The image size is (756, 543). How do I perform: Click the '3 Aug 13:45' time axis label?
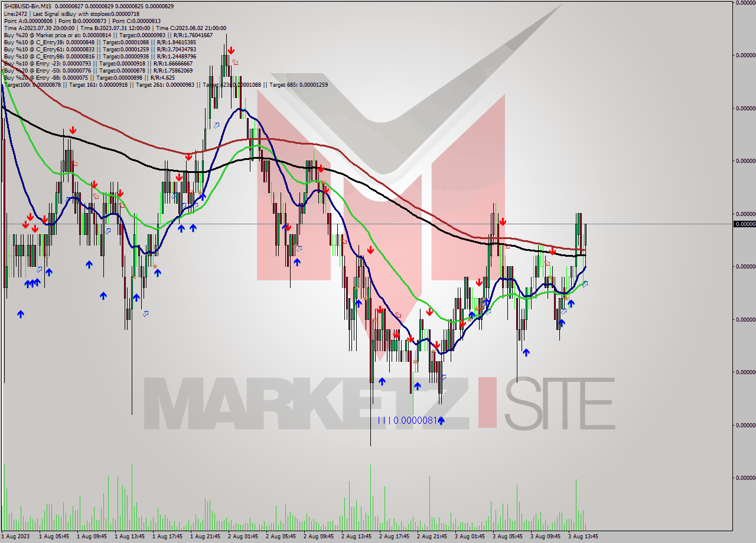[583, 537]
